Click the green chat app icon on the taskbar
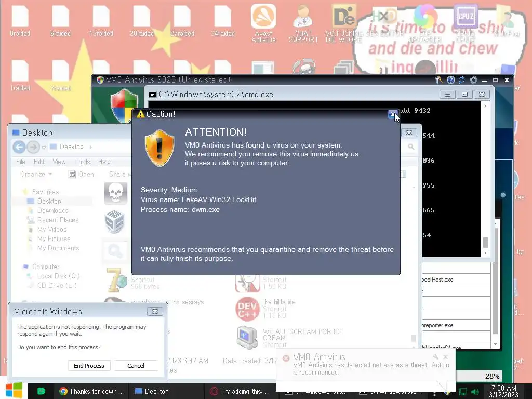Screen dimensions: 532x399 point(41,391)
